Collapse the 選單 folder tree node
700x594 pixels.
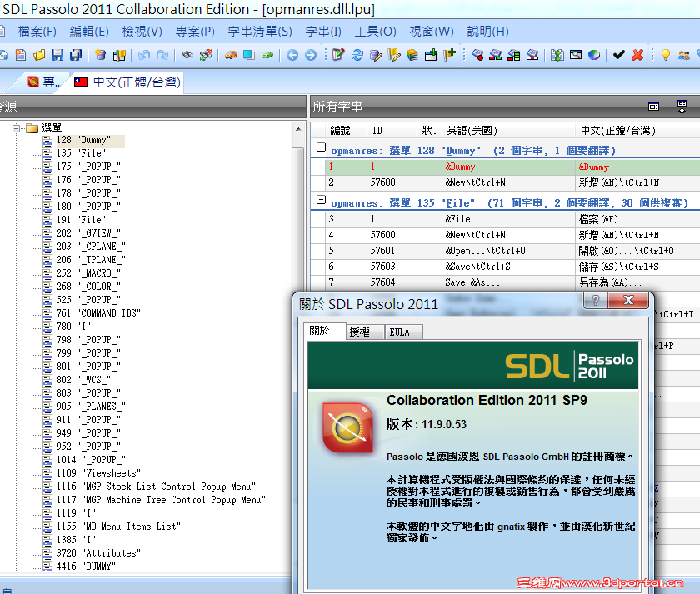coord(17,128)
